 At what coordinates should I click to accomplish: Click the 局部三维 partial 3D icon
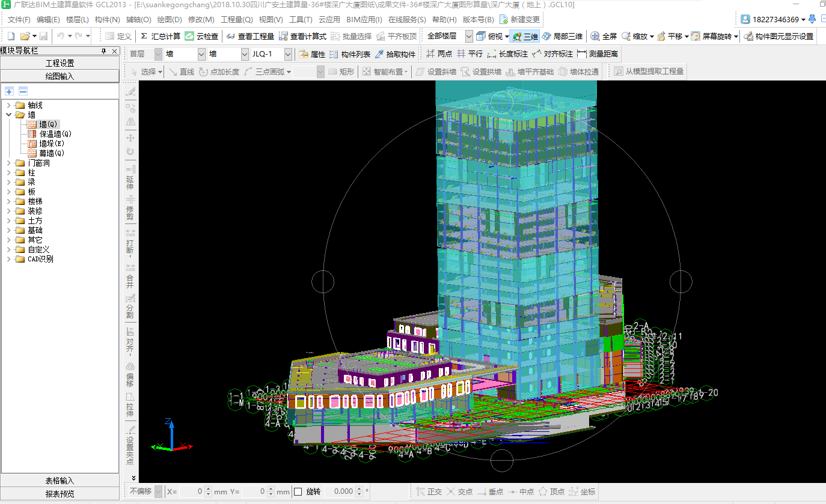(546, 36)
